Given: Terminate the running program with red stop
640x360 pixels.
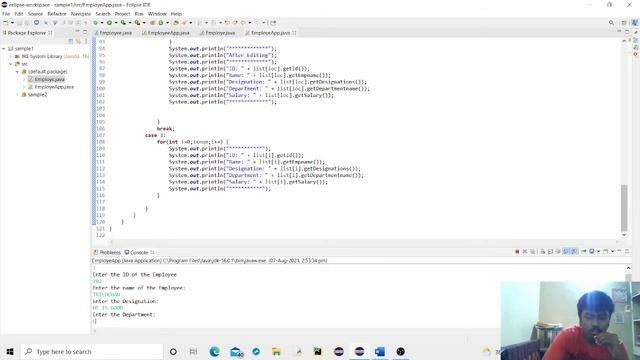Looking at the screenshot, I should 517,251.
